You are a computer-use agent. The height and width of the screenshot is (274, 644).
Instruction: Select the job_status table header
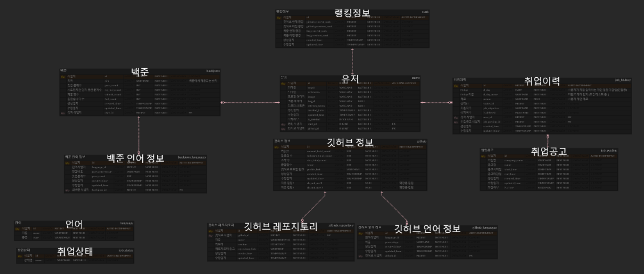point(75,250)
